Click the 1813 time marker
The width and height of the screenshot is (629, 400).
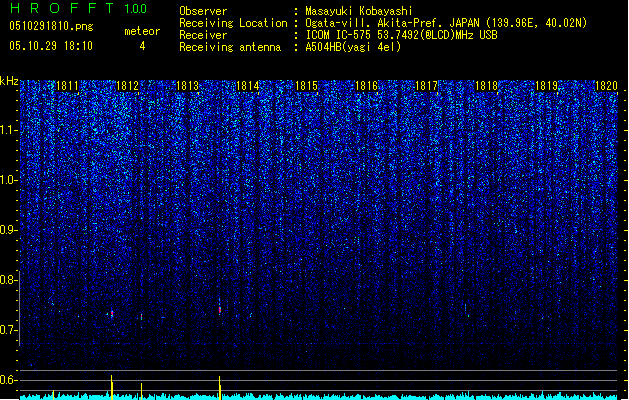tap(187, 86)
